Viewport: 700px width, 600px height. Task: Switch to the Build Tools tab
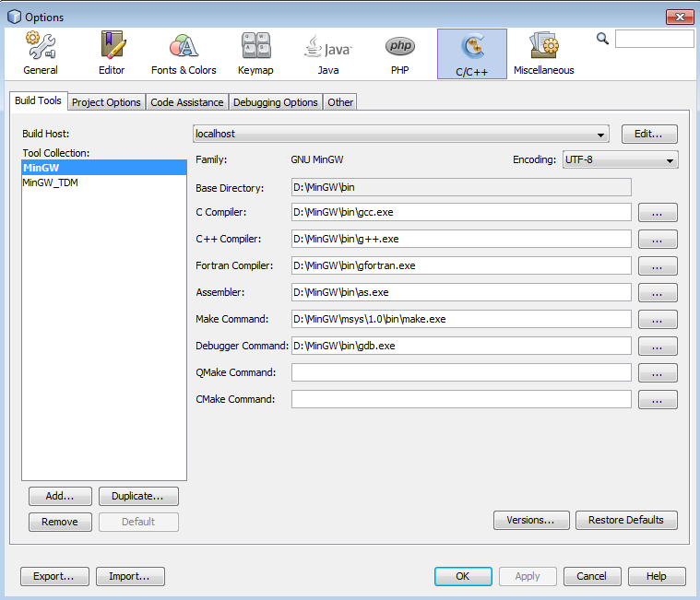coord(38,100)
